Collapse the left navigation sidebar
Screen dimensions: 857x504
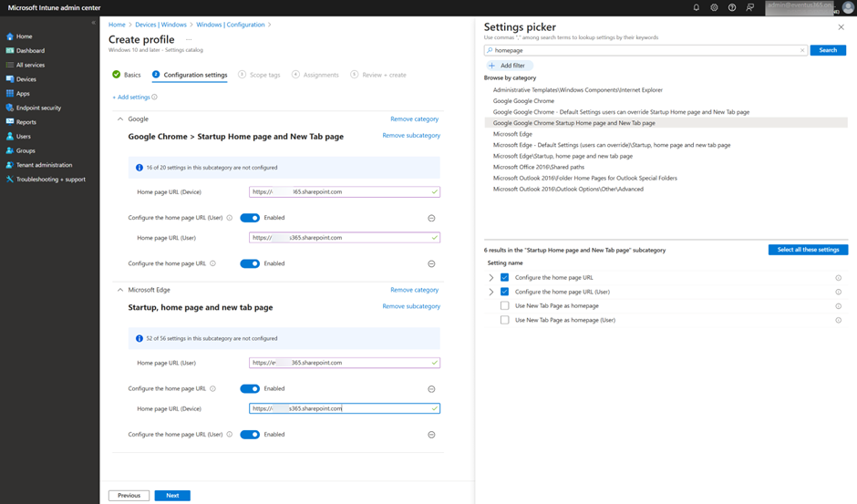[x=94, y=23]
